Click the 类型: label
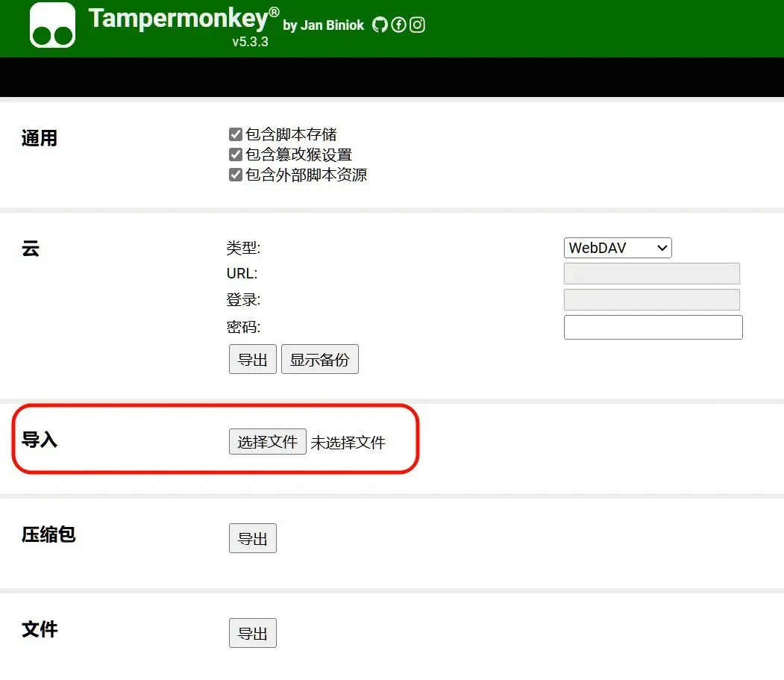Viewport: 784px width, 680px height. click(243, 248)
